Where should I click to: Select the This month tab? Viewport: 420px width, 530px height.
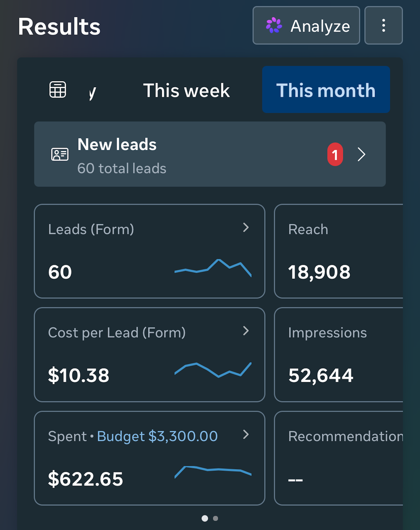tap(326, 89)
